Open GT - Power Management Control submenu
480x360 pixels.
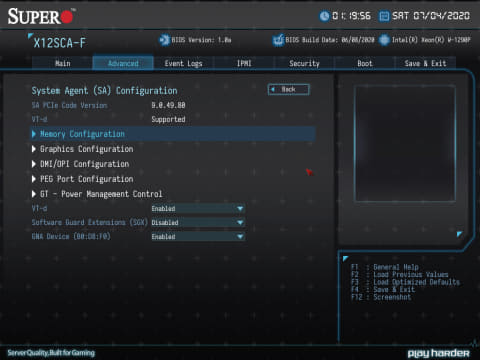click(x=101, y=194)
